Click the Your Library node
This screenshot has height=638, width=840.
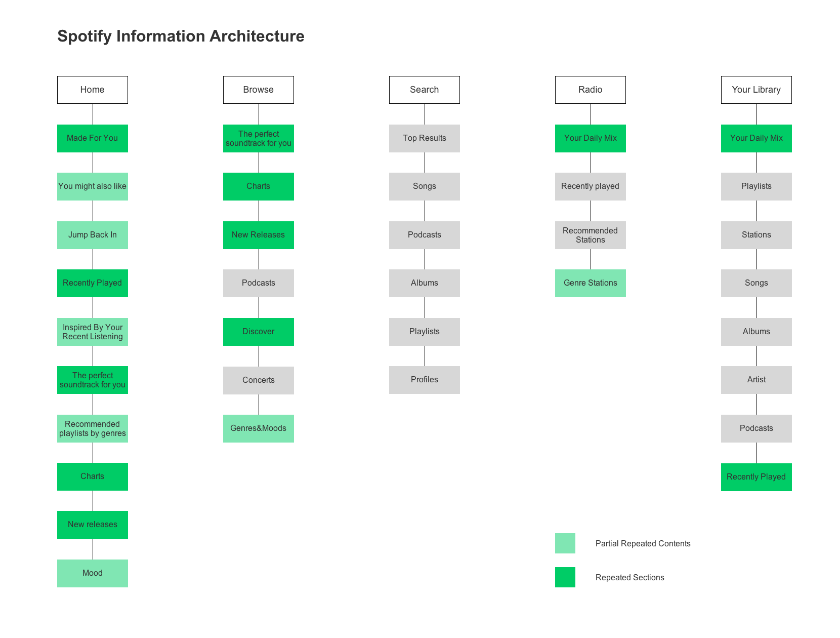click(756, 90)
